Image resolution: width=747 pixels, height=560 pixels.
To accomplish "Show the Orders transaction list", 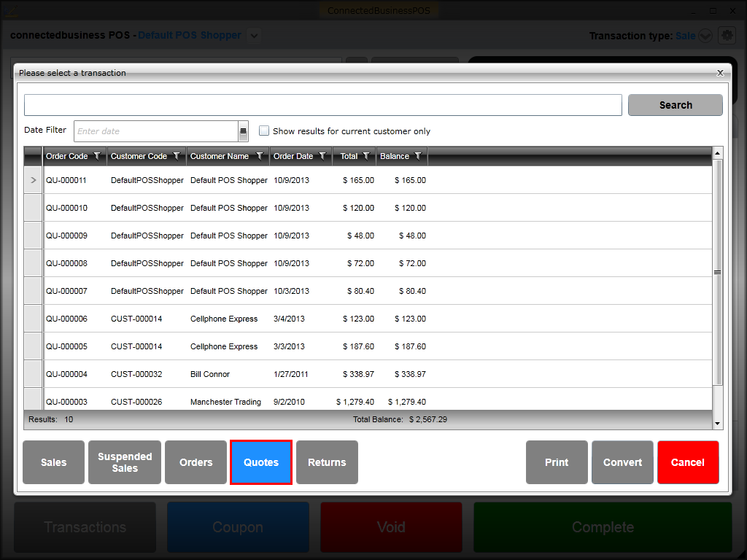I will (196, 462).
